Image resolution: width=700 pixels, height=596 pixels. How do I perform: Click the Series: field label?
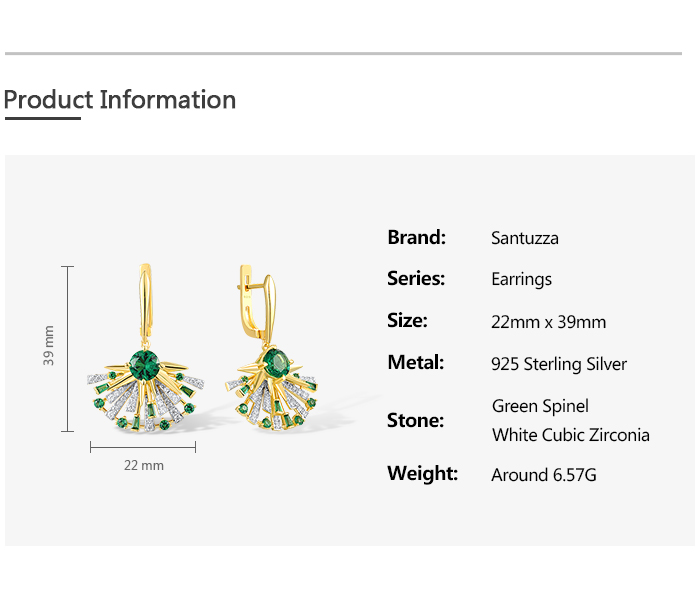pos(416,279)
